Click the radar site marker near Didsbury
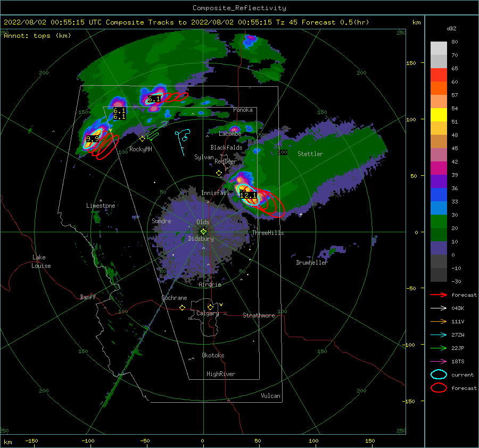 (x=203, y=232)
